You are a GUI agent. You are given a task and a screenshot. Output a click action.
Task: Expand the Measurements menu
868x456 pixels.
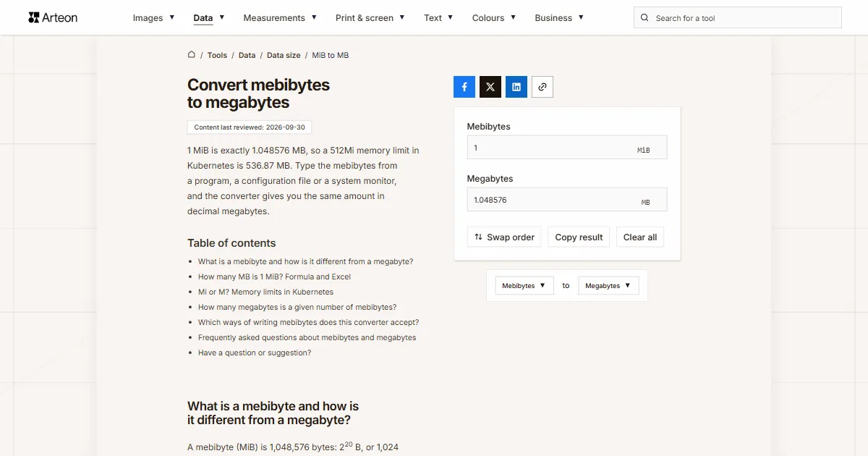tap(280, 18)
